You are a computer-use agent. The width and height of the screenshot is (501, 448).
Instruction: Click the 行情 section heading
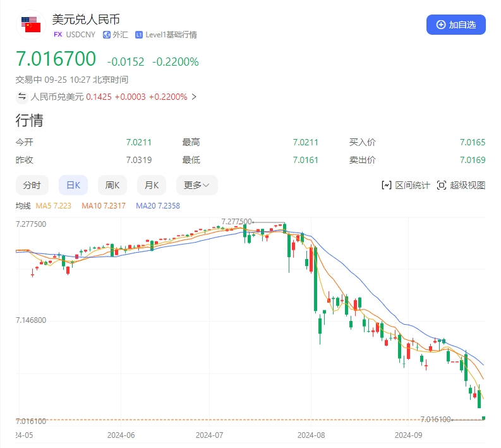30,121
